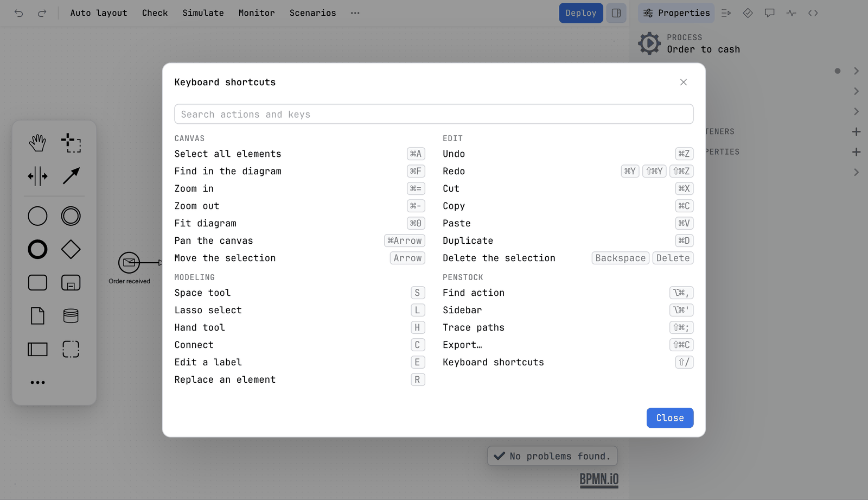The height and width of the screenshot is (500, 868).
Task: Pick the global Connect arrow tool
Action: point(71,176)
